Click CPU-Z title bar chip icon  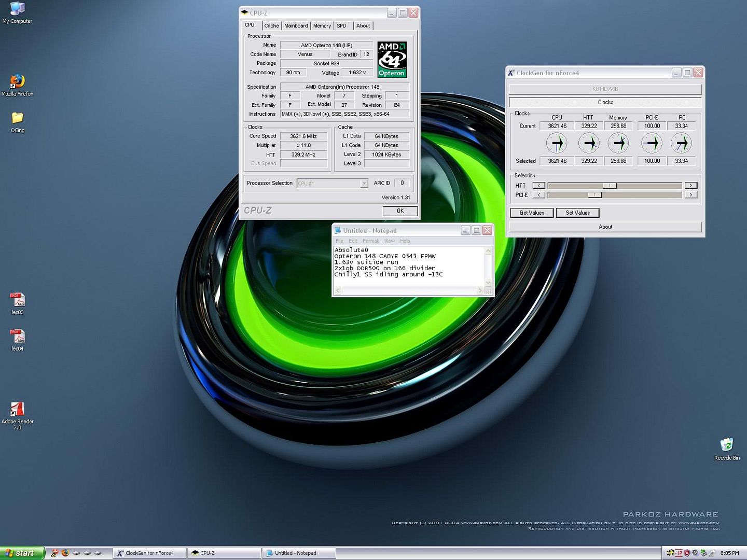[x=244, y=12]
